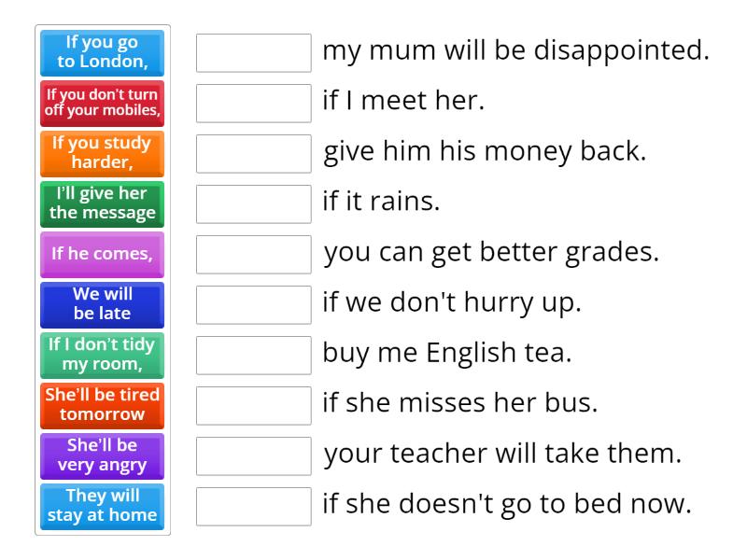Screen dimensions: 747x560
Task: Click the green 'I'll give her the message' tile
Action: (x=103, y=204)
